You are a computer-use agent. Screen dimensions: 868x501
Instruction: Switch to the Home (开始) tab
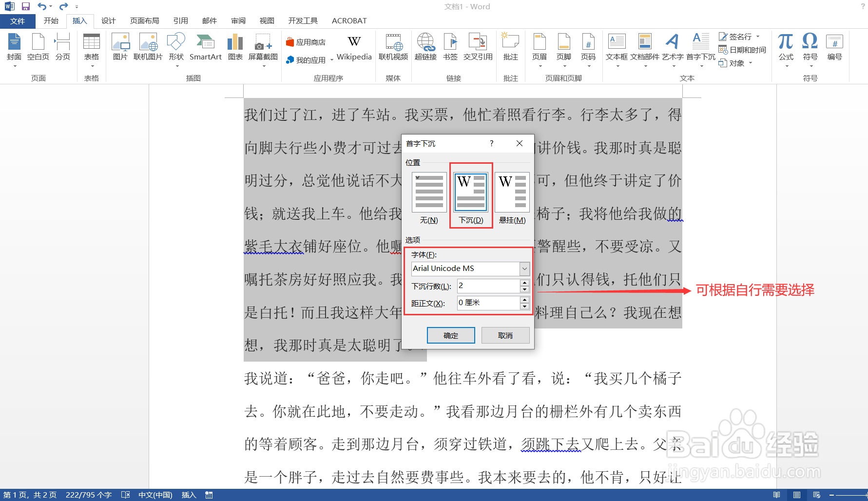click(51, 20)
